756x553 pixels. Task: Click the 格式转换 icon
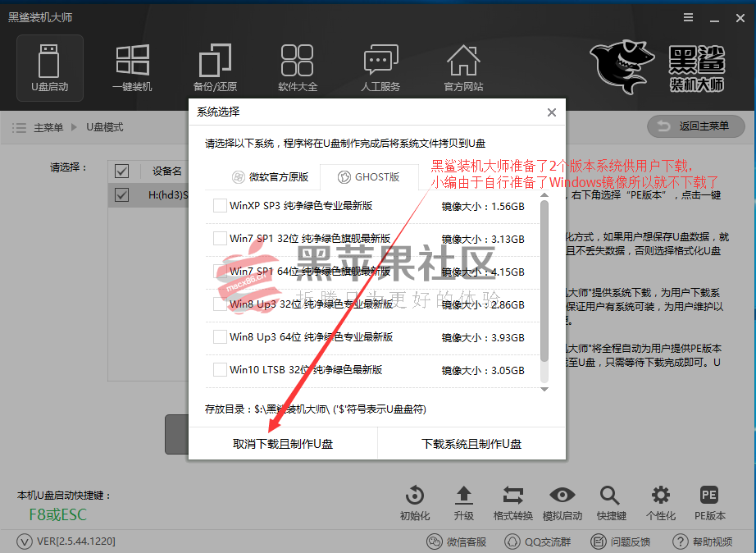[513, 496]
